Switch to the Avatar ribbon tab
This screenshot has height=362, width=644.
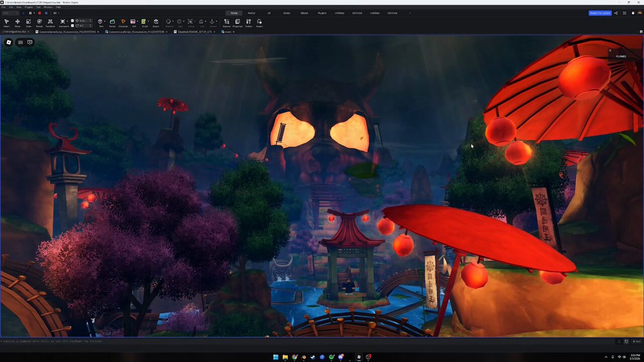tap(251, 13)
